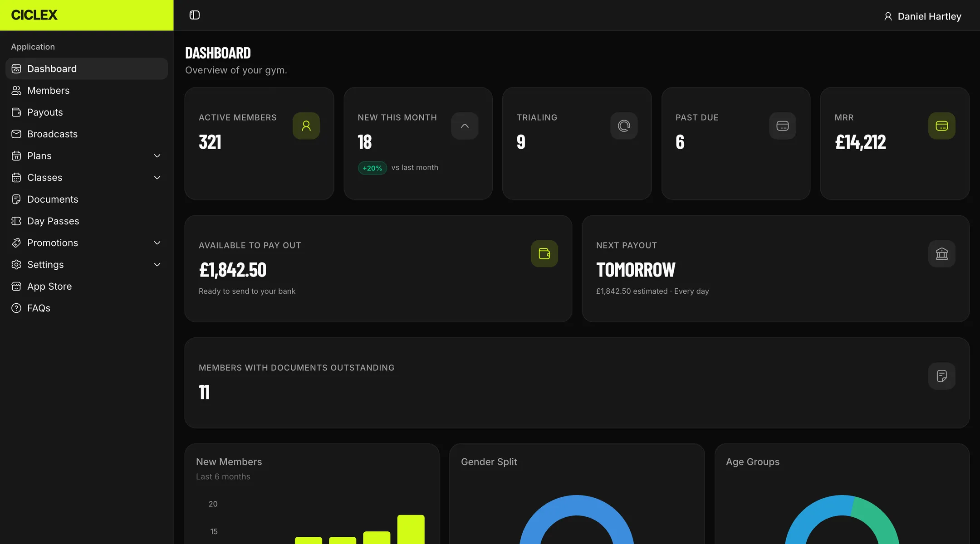
Task: Click the Age Groups chart title
Action: tap(753, 461)
